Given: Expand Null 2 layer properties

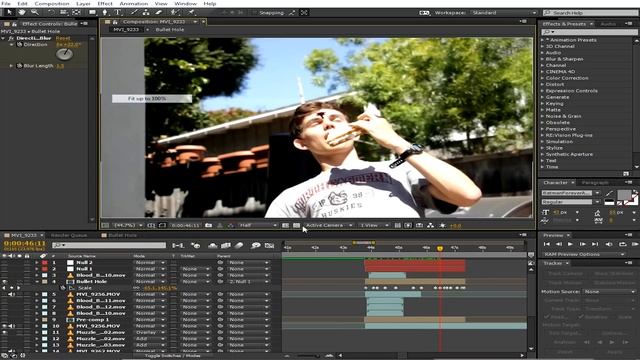Looking at the screenshot, I should click(37, 262).
